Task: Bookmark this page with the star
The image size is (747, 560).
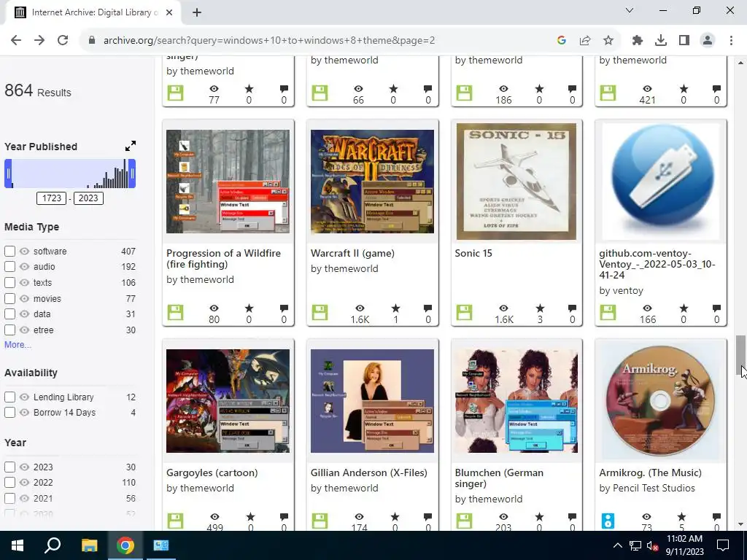Action: tap(608, 41)
